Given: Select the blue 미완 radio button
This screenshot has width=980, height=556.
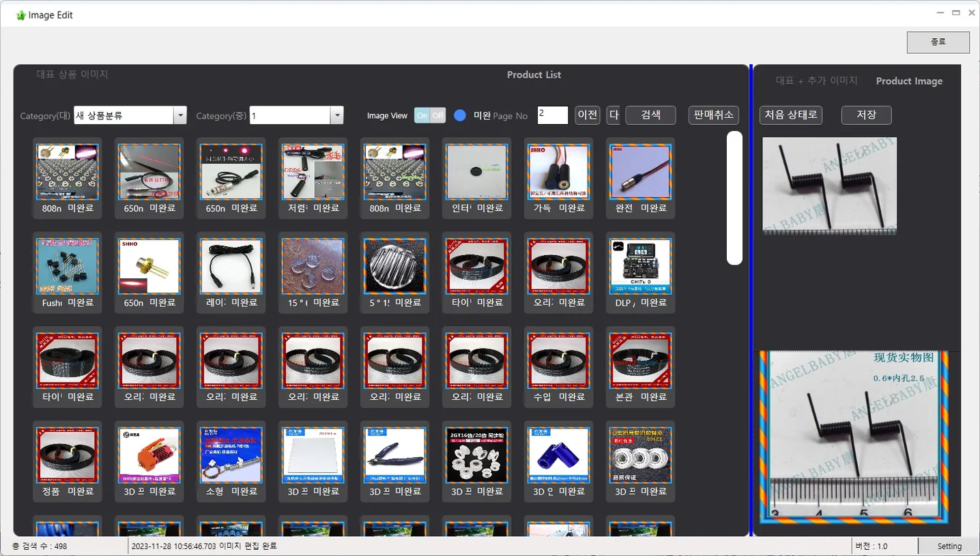Looking at the screenshot, I should tap(460, 115).
